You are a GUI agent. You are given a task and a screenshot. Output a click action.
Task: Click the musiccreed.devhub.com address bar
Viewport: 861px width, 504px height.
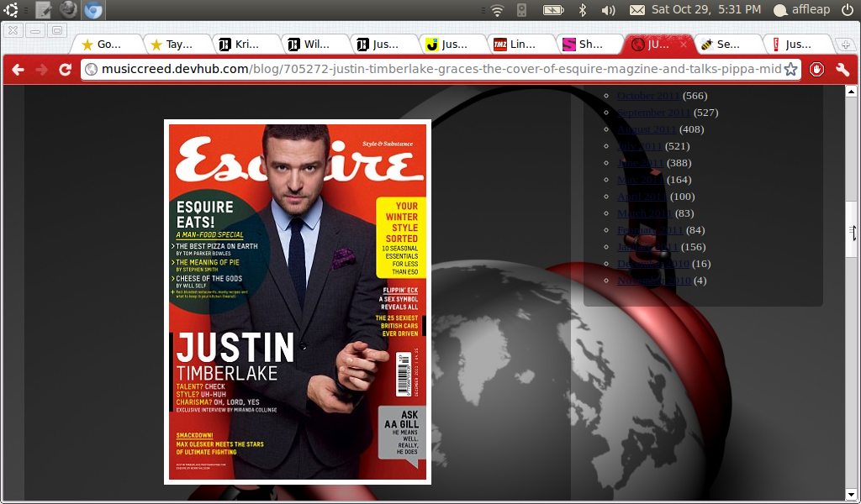coord(441,69)
